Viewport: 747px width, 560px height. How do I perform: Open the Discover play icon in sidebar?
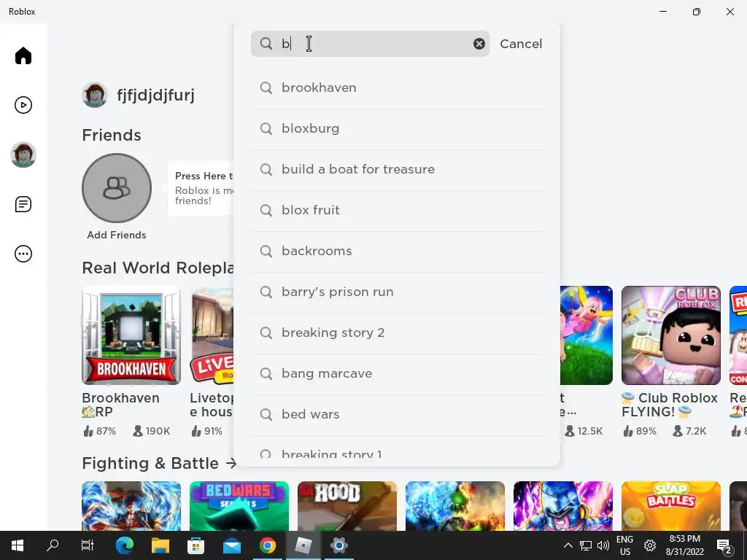click(x=23, y=105)
